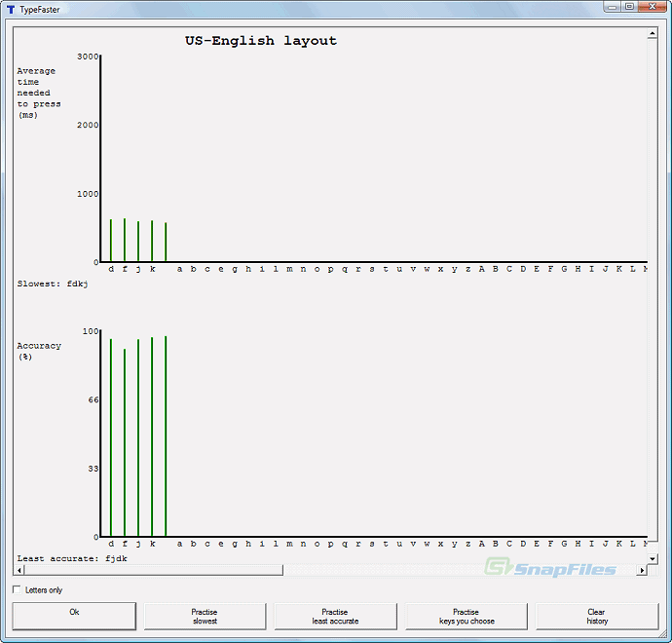Click the 'Accuracy (%)' axis label

click(39, 351)
